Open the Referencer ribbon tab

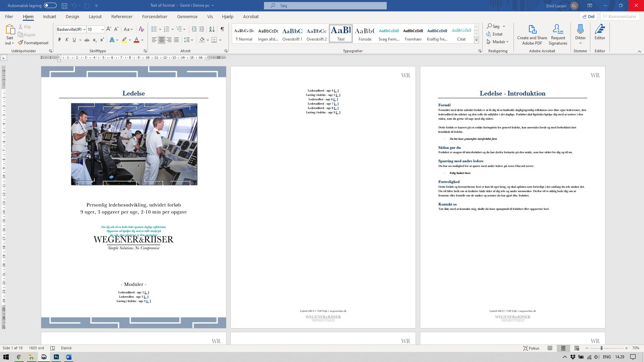coord(122,16)
